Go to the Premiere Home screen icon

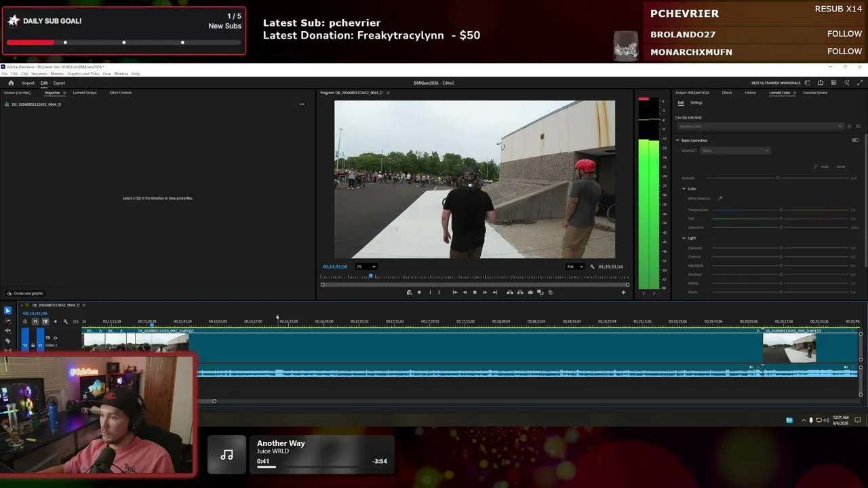[x=11, y=83]
